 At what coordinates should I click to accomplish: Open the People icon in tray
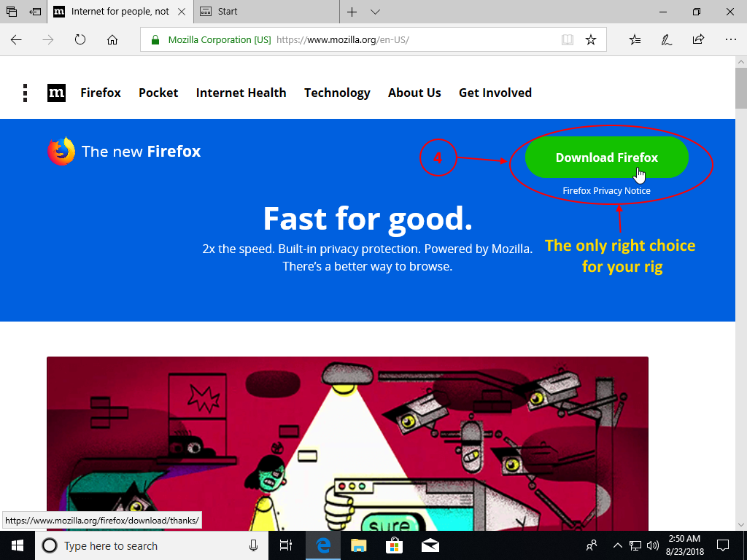592,545
